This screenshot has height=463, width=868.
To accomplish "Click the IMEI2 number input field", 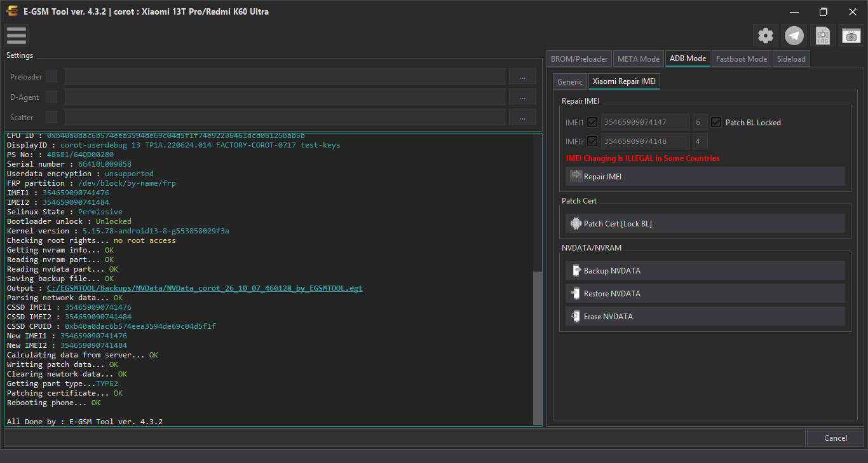I will [x=645, y=141].
